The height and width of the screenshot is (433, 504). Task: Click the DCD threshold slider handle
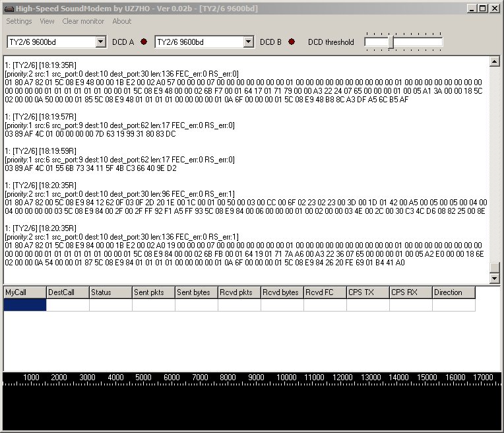(x=391, y=42)
